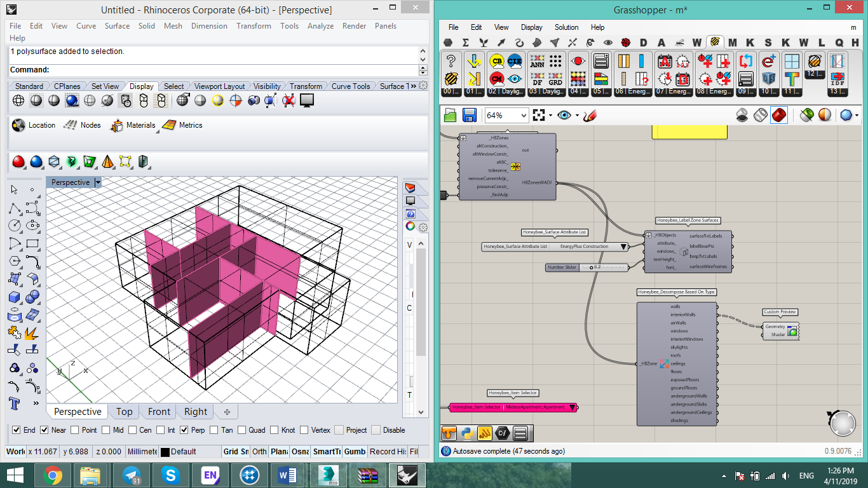
Task: Open the MidriseApartment item selector dropdown
Action: click(x=573, y=407)
